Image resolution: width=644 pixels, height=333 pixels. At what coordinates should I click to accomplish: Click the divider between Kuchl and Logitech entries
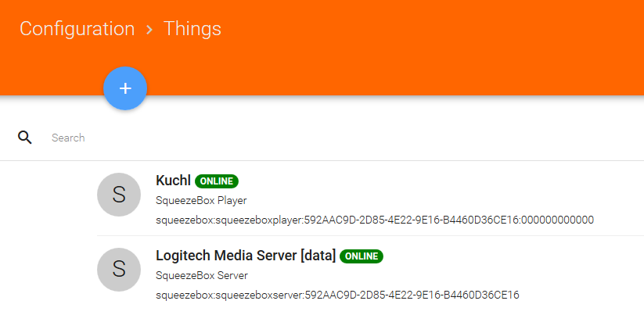click(370, 236)
